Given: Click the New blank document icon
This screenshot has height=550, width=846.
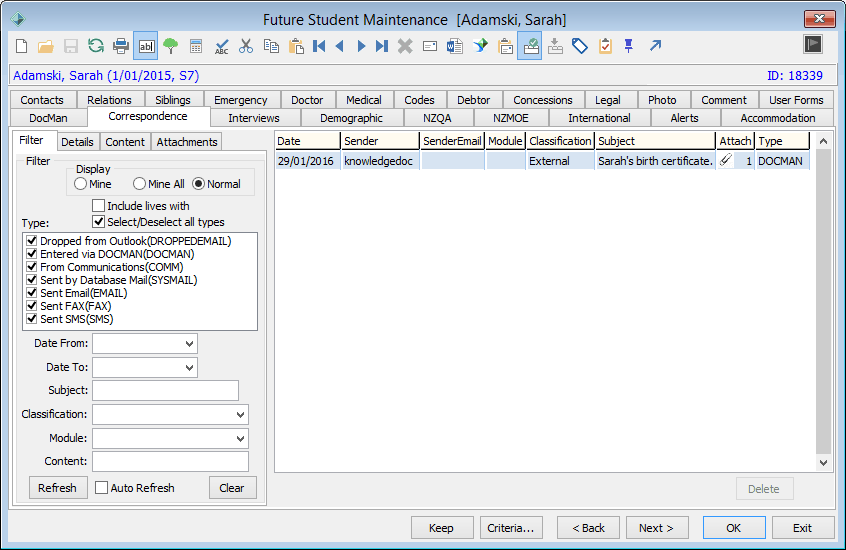Looking at the screenshot, I should click(22, 46).
